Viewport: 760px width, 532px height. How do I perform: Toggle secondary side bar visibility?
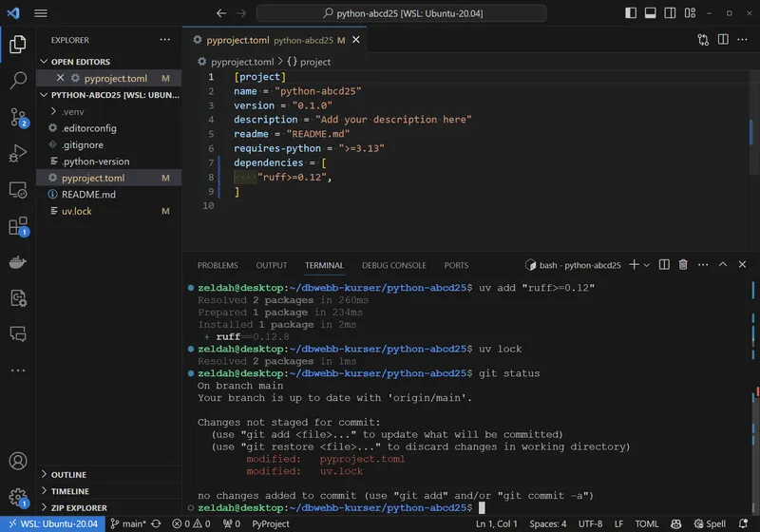click(670, 13)
